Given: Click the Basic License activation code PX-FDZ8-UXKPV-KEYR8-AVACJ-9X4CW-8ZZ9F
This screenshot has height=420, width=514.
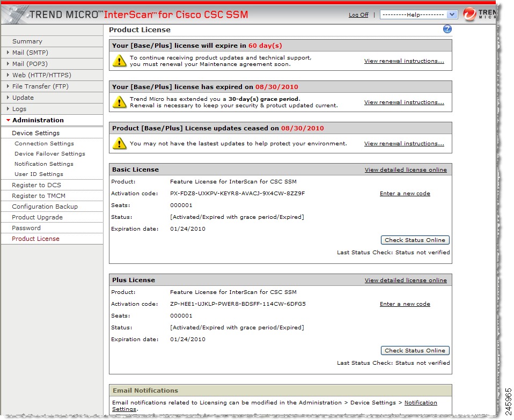Looking at the screenshot, I should click(x=237, y=193).
